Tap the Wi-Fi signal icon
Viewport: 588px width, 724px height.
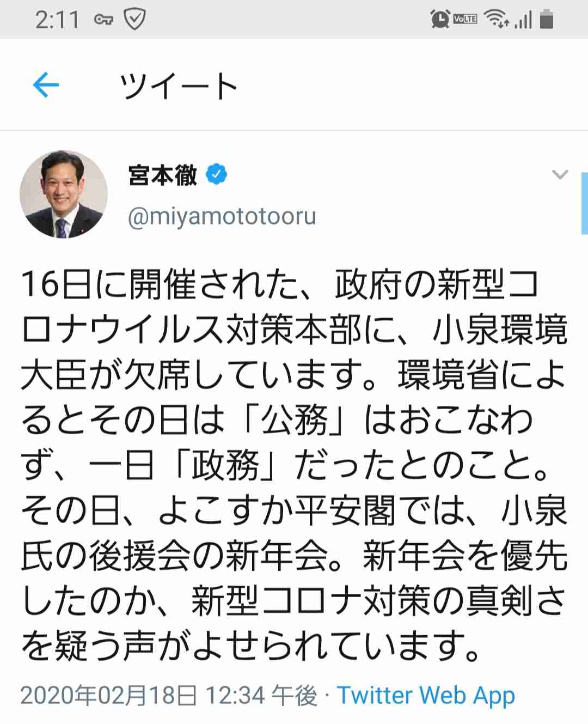[x=497, y=19]
